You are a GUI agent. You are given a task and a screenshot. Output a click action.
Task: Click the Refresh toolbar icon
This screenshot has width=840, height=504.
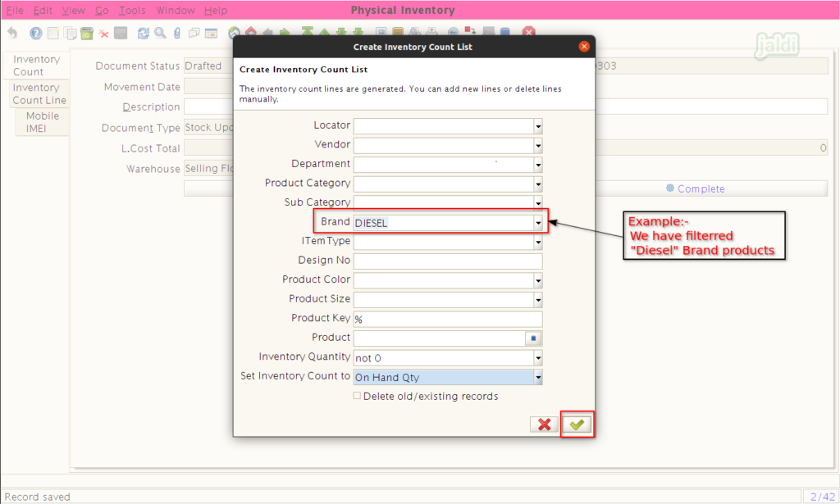143,33
